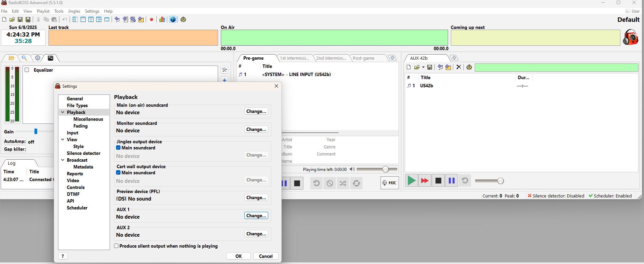Screen dimensions: 644x264
Task: Delete track with X icon in AUX panel
Action: point(459,67)
